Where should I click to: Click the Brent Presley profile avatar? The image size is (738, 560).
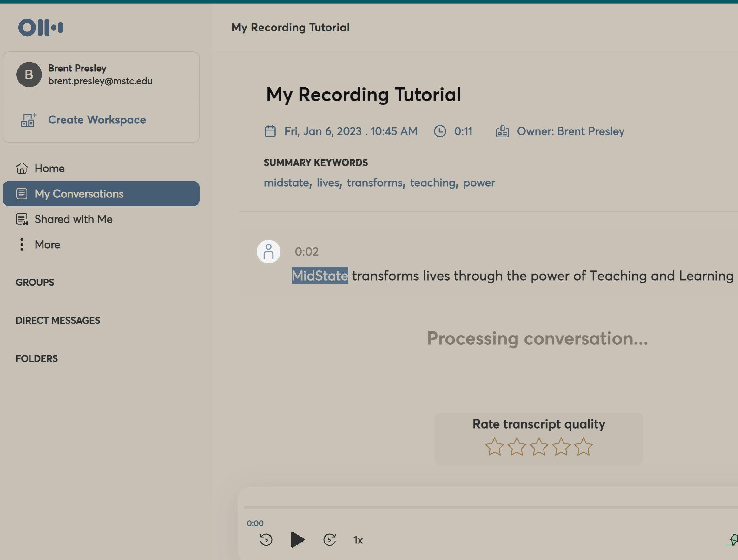click(29, 74)
